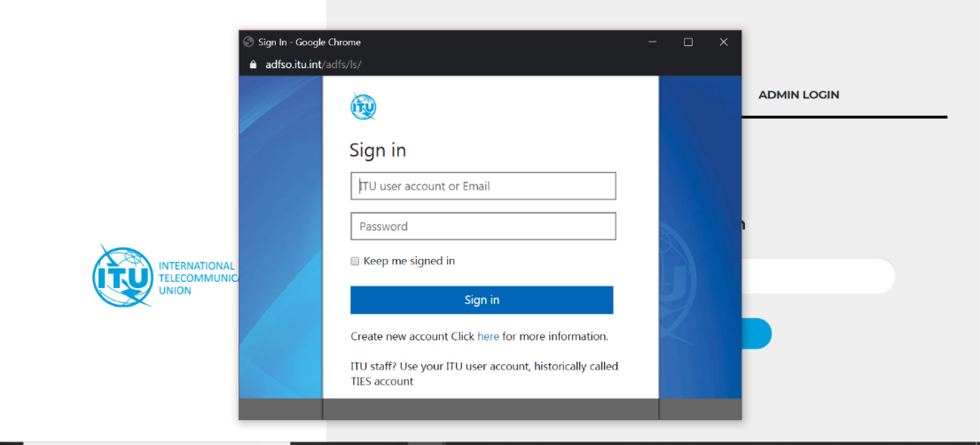Screen dimensions: 980x445
Task: Click the ITU logo on the background page
Action: pyautogui.click(x=122, y=276)
